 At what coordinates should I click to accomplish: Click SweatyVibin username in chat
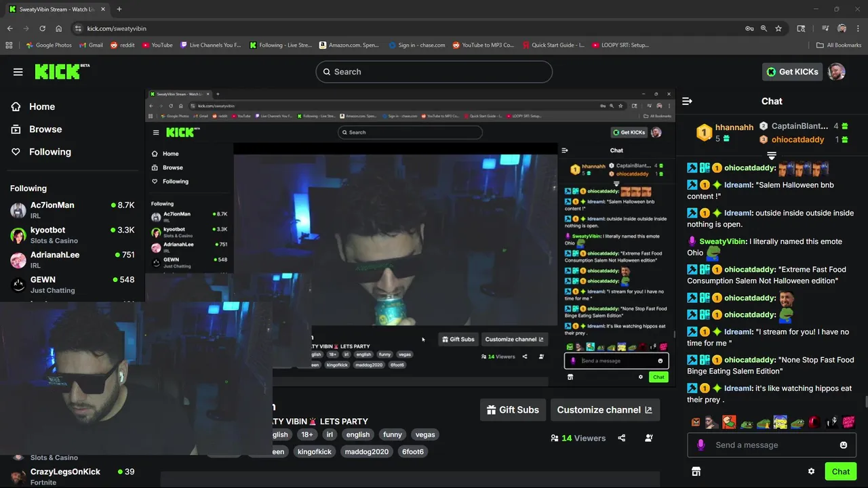pos(722,241)
